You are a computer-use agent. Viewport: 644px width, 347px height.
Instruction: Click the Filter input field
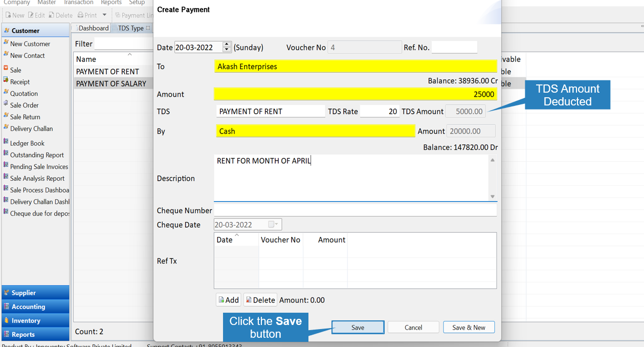click(x=124, y=44)
